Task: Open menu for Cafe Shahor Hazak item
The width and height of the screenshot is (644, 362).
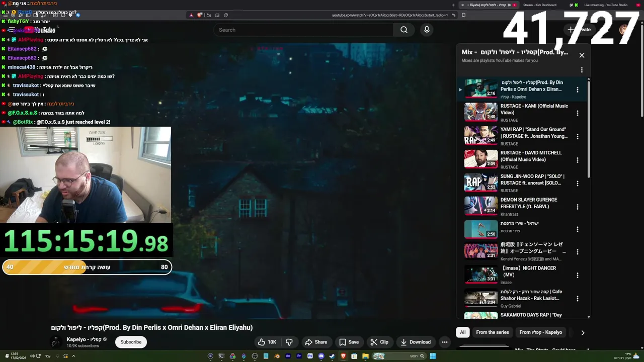Action: (578, 299)
